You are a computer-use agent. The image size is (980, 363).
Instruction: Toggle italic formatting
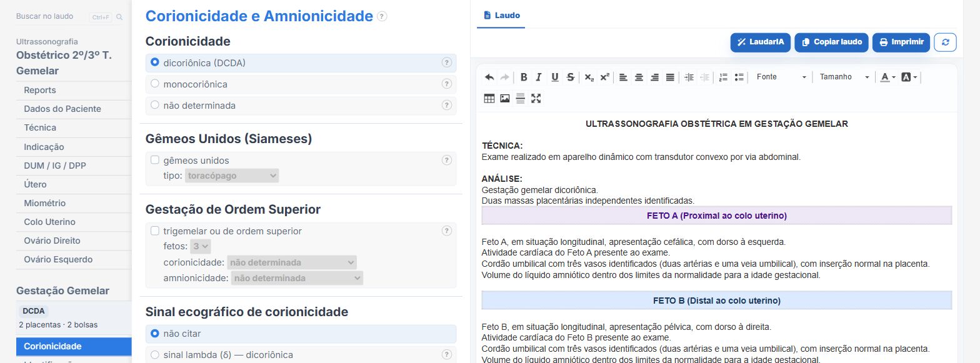539,77
